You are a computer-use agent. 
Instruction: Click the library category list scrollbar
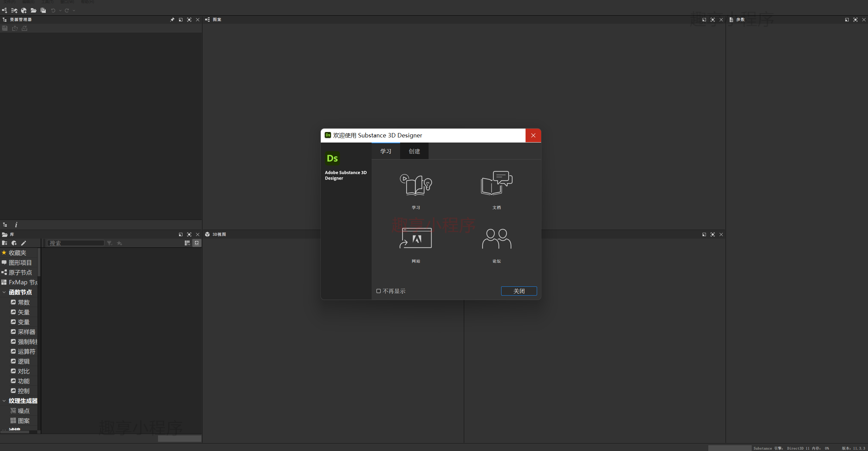click(x=39, y=262)
